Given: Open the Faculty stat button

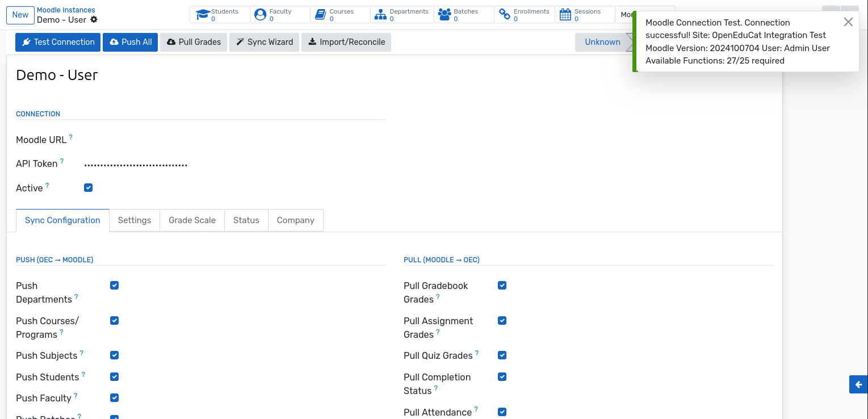Looking at the screenshot, I should click(280, 15).
